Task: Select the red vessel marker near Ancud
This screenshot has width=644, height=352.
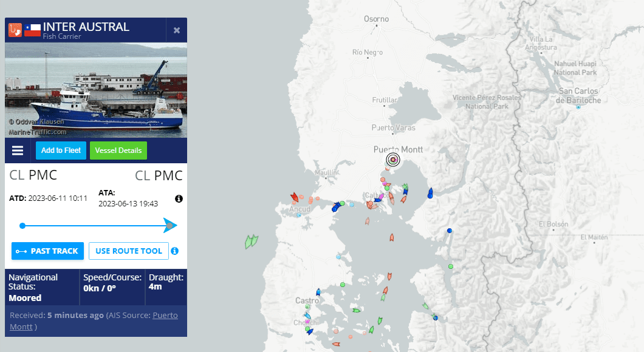Action: tap(295, 198)
